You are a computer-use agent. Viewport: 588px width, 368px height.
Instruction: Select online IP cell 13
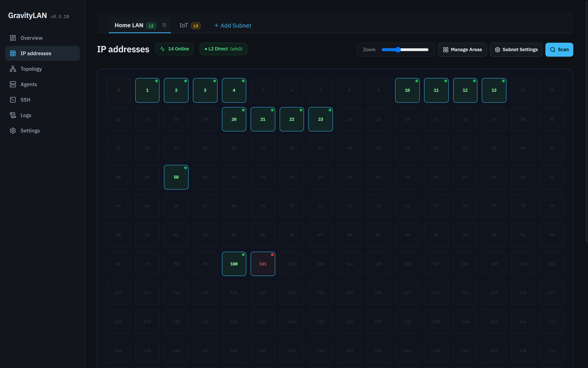tap(494, 90)
